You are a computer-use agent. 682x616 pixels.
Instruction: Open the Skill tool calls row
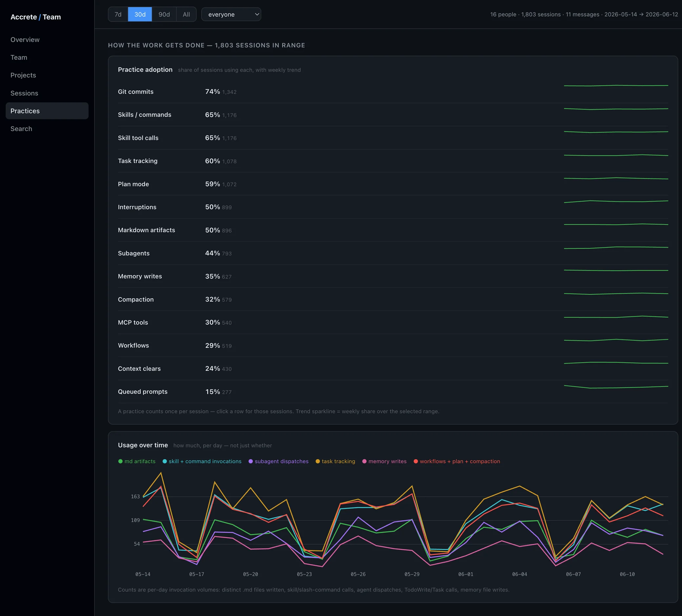[x=393, y=138]
